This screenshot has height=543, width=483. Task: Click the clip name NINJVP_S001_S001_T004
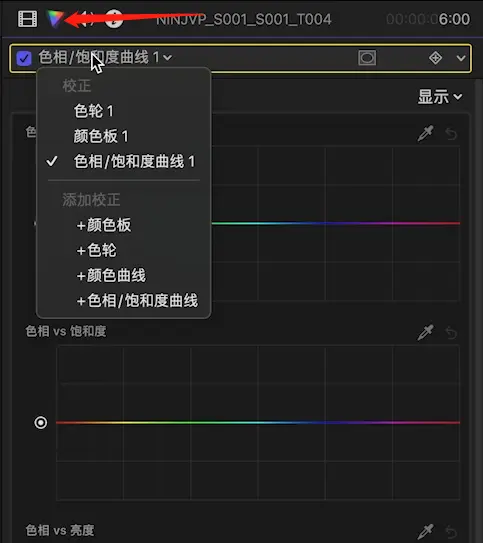[x=244, y=19]
